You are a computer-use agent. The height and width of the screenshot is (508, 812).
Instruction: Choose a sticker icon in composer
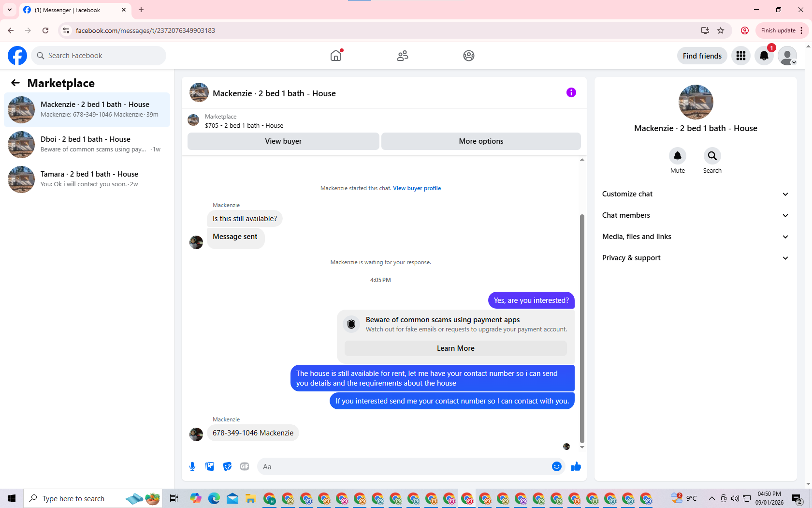pos(227,466)
